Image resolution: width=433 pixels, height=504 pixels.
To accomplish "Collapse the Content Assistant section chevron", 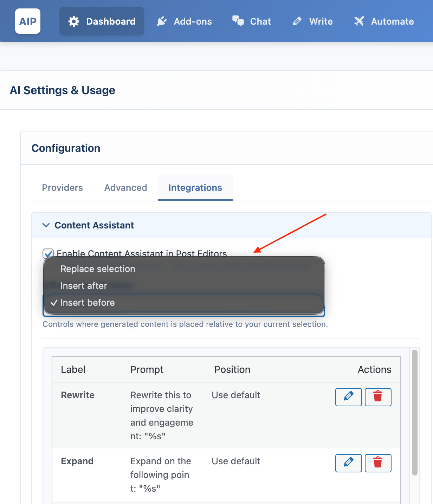I will point(46,225).
